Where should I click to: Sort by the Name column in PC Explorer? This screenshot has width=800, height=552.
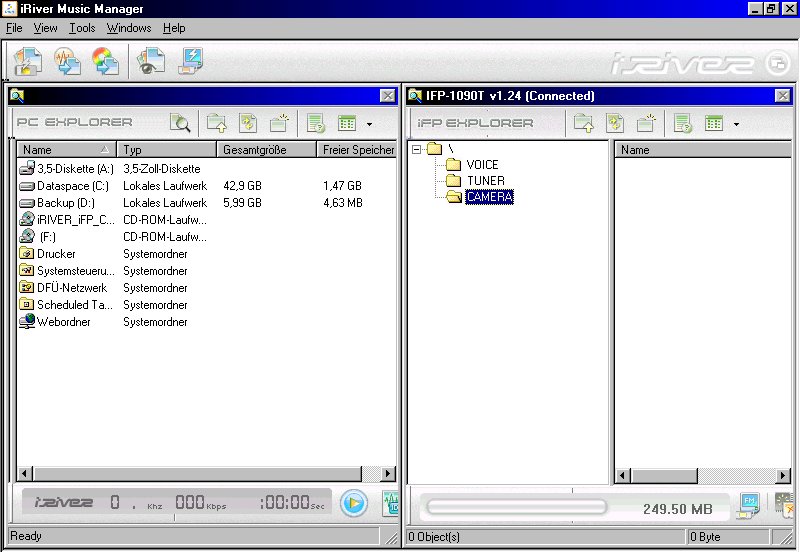point(66,149)
